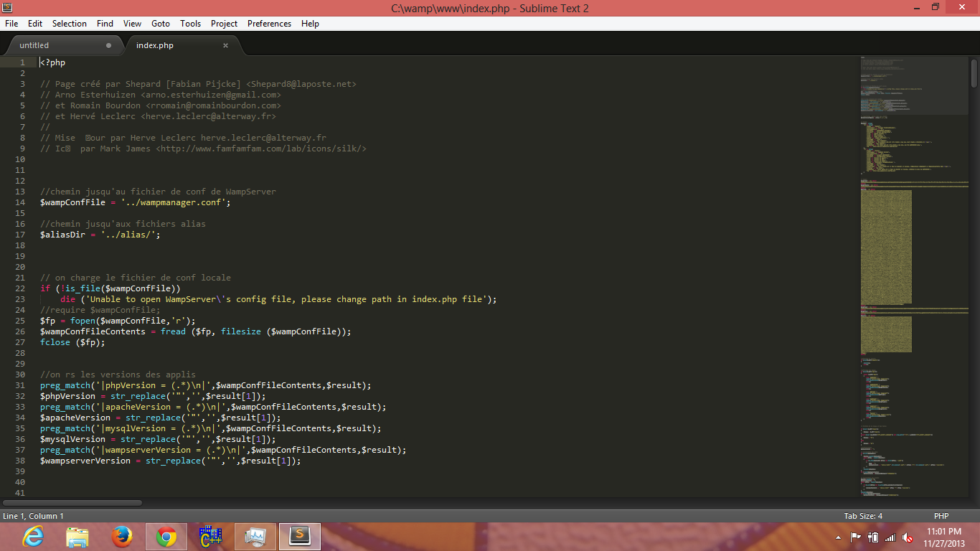Click the "$wampserverVersion = str_replace" line
Screen dimensions: 980x551
point(170,461)
